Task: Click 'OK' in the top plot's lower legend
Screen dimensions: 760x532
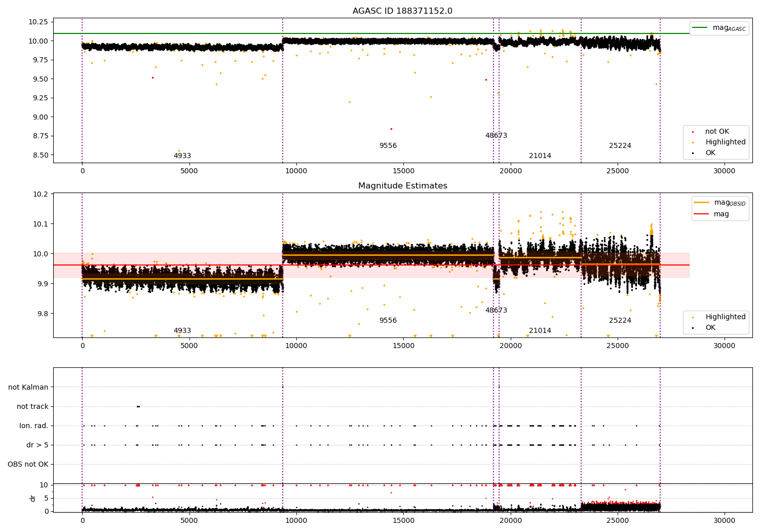Action: click(710, 153)
